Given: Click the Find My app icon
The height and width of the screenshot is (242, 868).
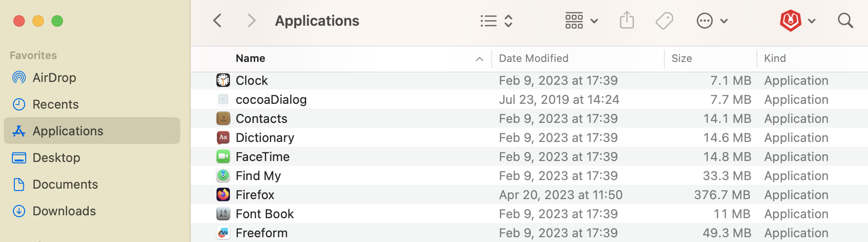Looking at the screenshot, I should pyautogui.click(x=223, y=176).
